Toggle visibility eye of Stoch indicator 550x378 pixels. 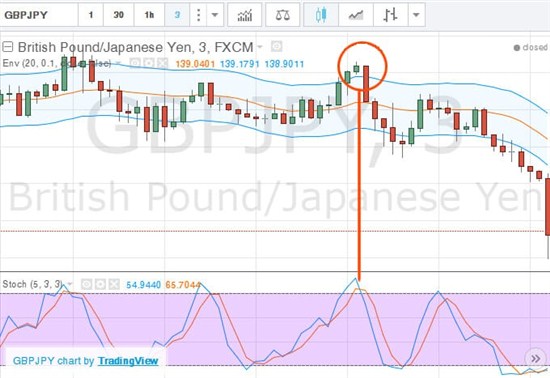87,284
